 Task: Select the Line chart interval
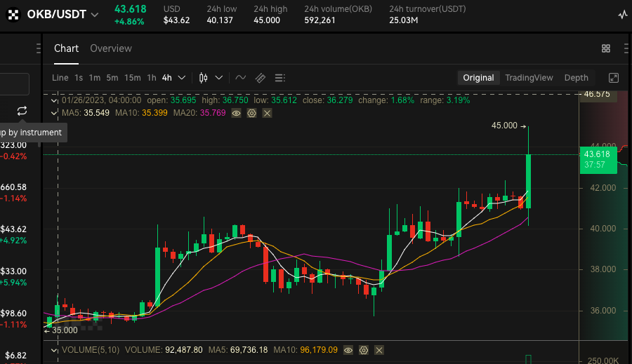pos(60,78)
